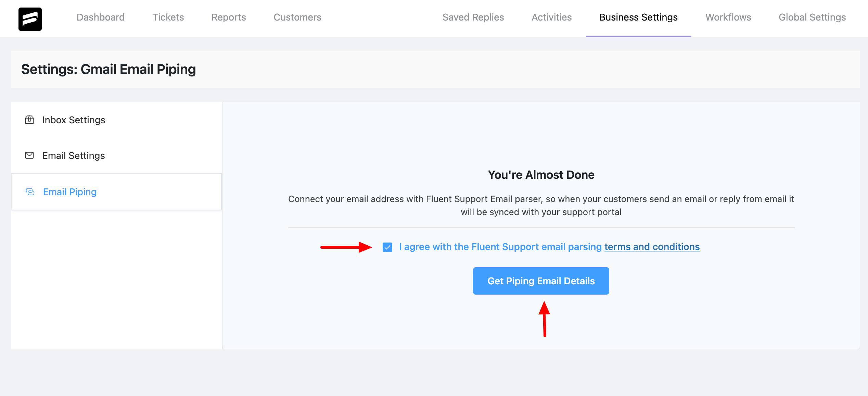Click the Email Settings icon
This screenshot has height=396, width=868.
(x=29, y=156)
